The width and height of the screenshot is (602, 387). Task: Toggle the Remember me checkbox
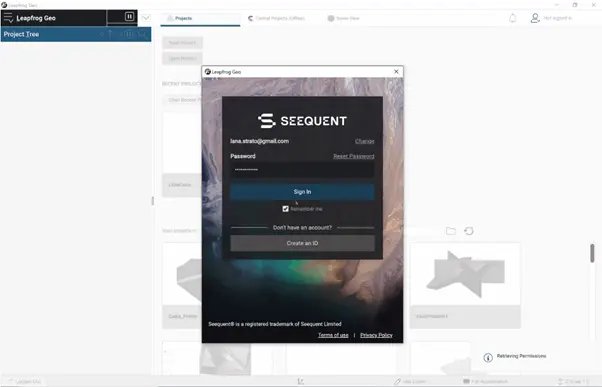(285, 209)
